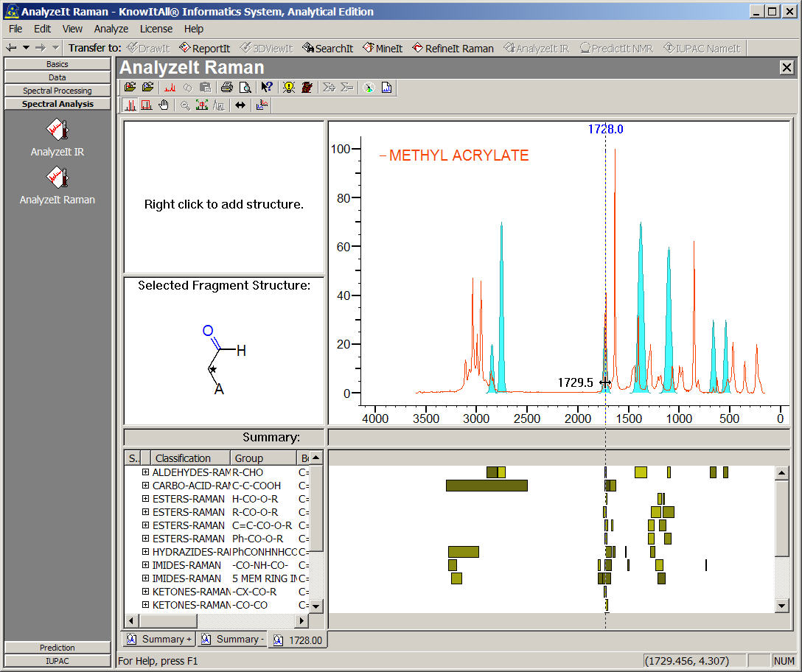
Task: Click the grayed peak profile toolbar icon
Action: click(x=219, y=105)
